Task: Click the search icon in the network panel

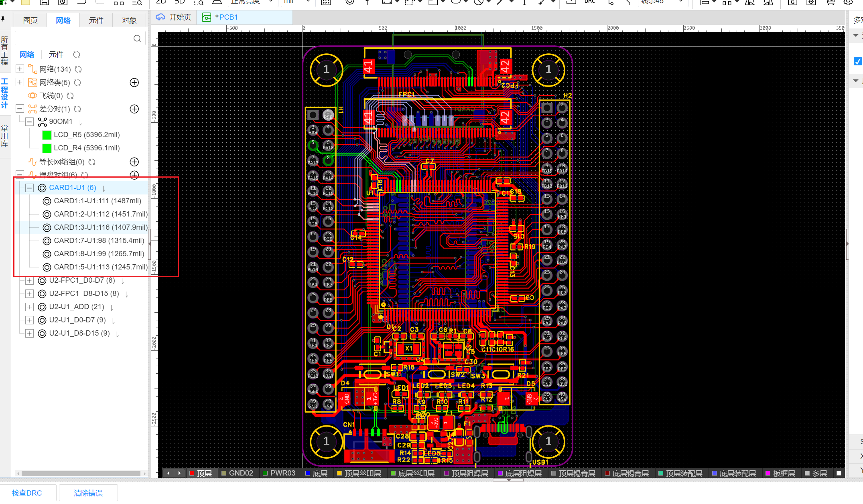Action: pyautogui.click(x=137, y=38)
